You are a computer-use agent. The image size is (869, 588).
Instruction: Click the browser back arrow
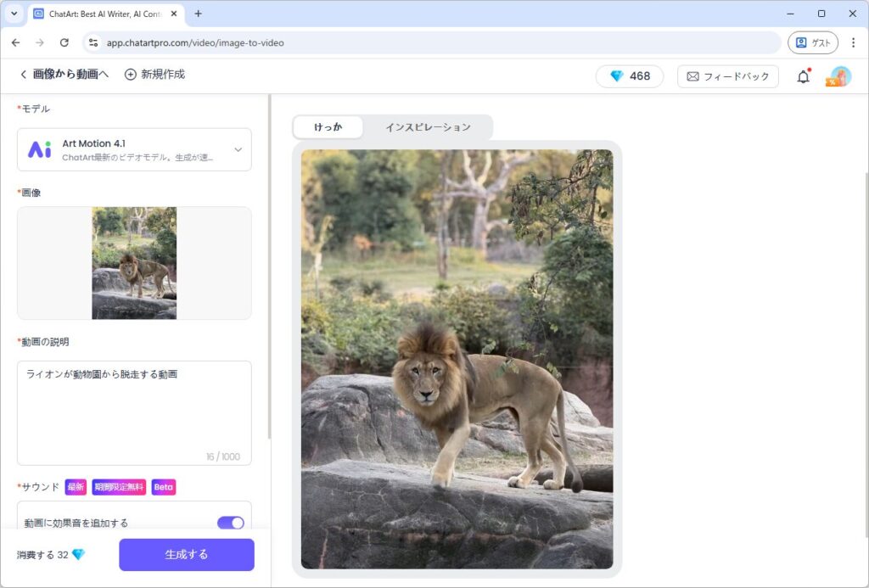(15, 42)
